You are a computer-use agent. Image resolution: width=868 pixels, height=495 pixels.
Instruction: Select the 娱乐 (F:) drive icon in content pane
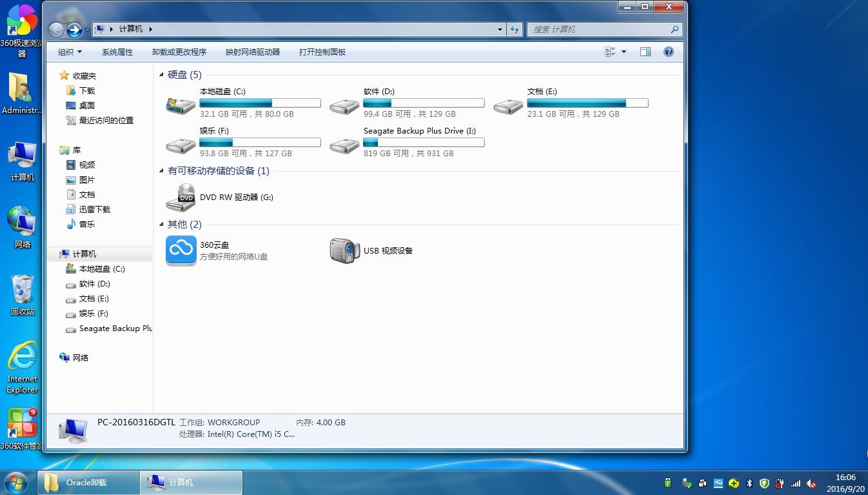click(181, 145)
